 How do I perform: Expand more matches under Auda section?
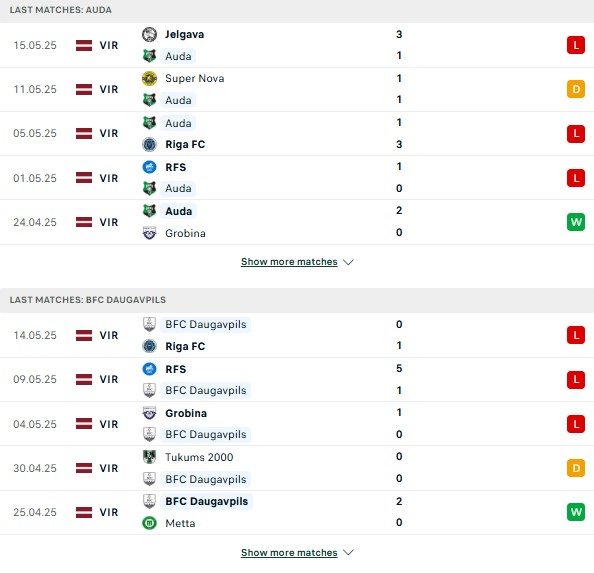[x=289, y=262]
